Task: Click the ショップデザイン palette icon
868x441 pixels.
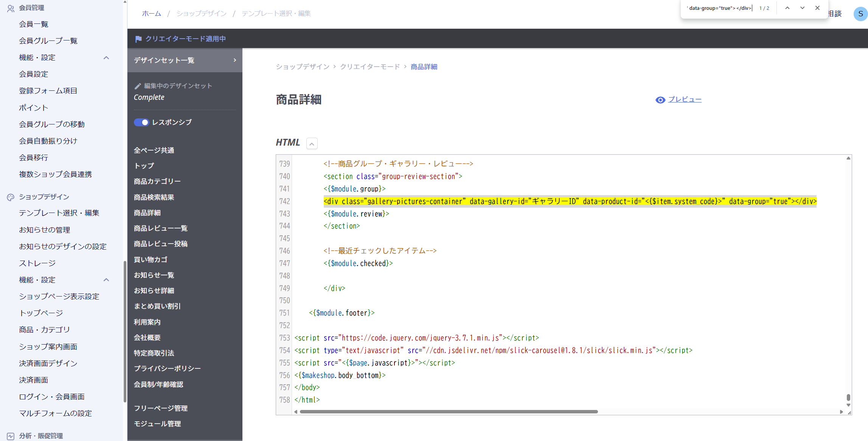Action: click(11, 197)
